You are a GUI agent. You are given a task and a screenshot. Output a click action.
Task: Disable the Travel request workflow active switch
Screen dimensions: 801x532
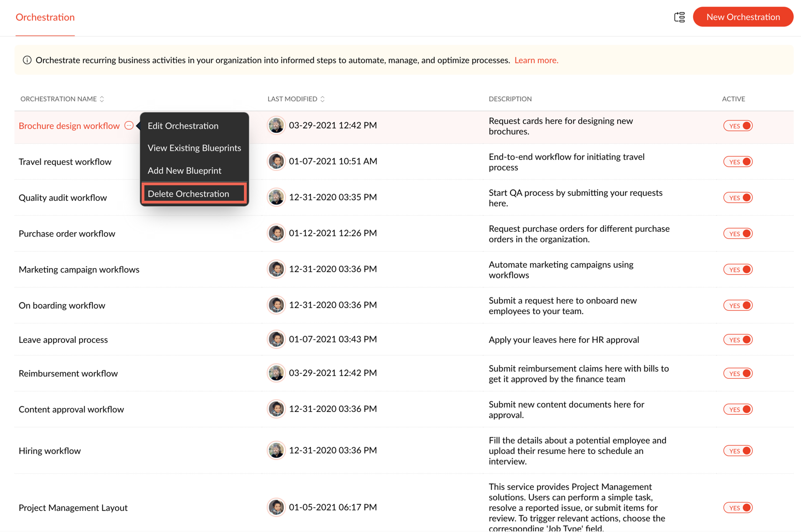738,162
